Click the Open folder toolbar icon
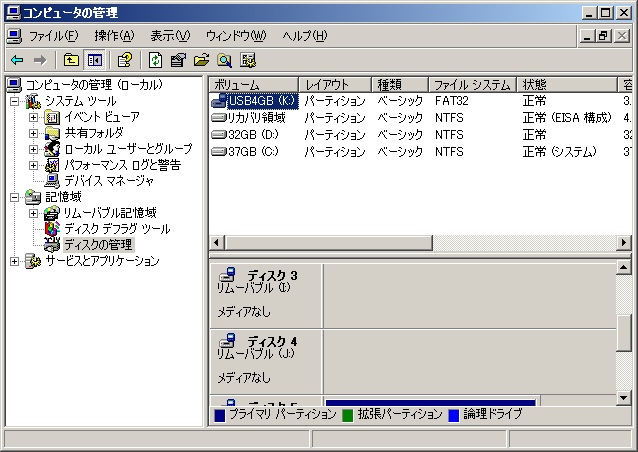Viewport: 638px width, 452px height. (x=201, y=61)
